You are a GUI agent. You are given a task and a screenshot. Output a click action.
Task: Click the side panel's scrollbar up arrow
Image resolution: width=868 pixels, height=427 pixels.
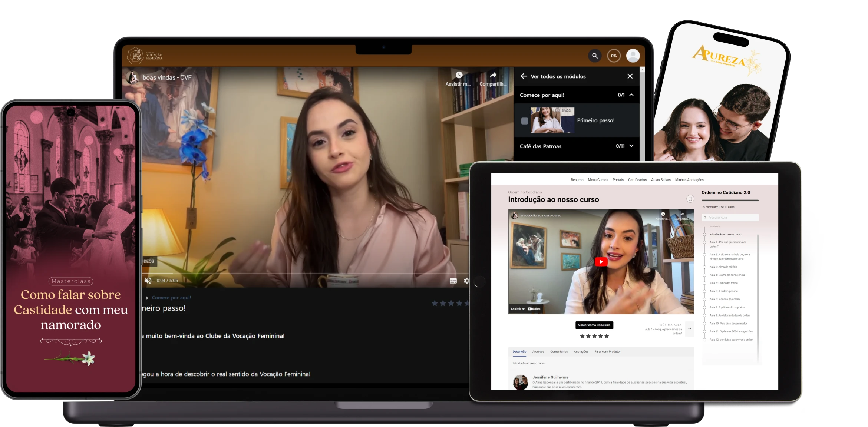coord(642,70)
